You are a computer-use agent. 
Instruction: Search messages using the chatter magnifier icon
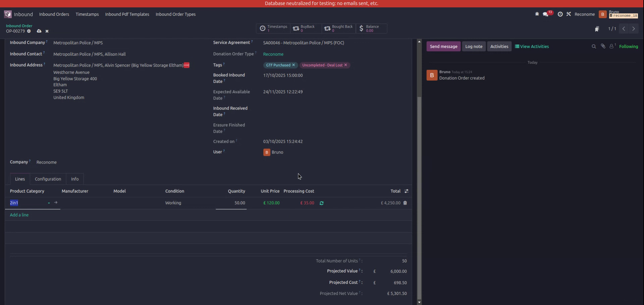594,46
